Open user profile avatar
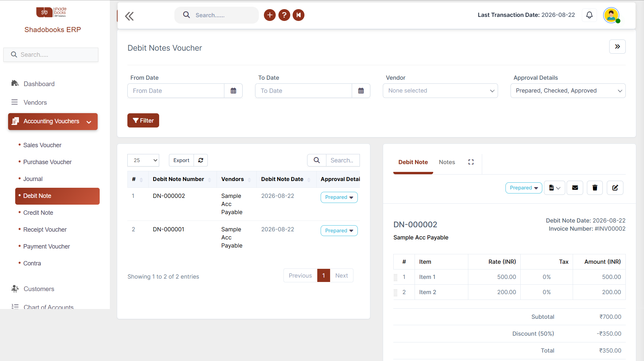Viewport: 644px width, 361px height. [611, 15]
